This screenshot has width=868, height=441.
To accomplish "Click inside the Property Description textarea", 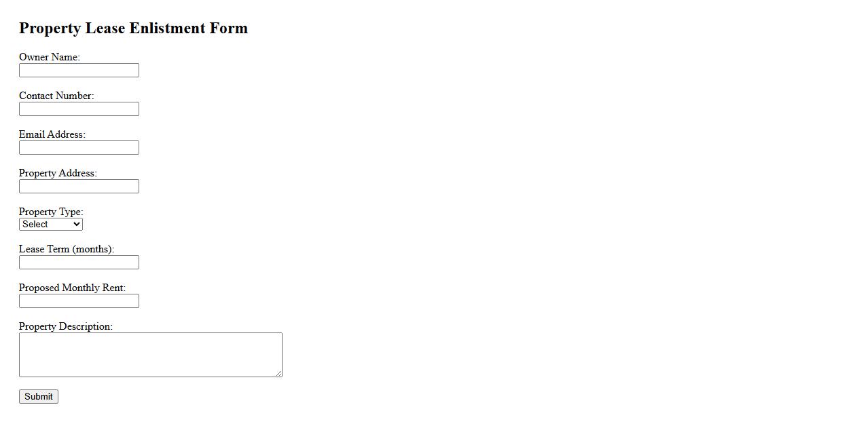I will (150, 355).
